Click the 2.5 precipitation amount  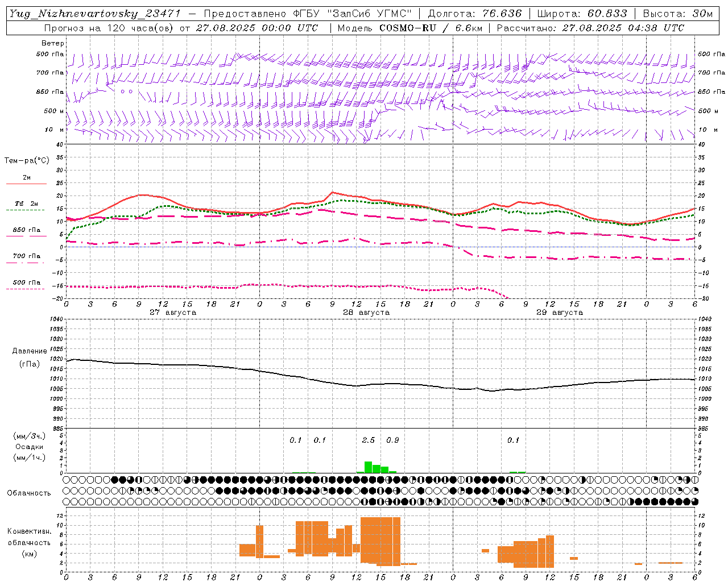[369, 440]
